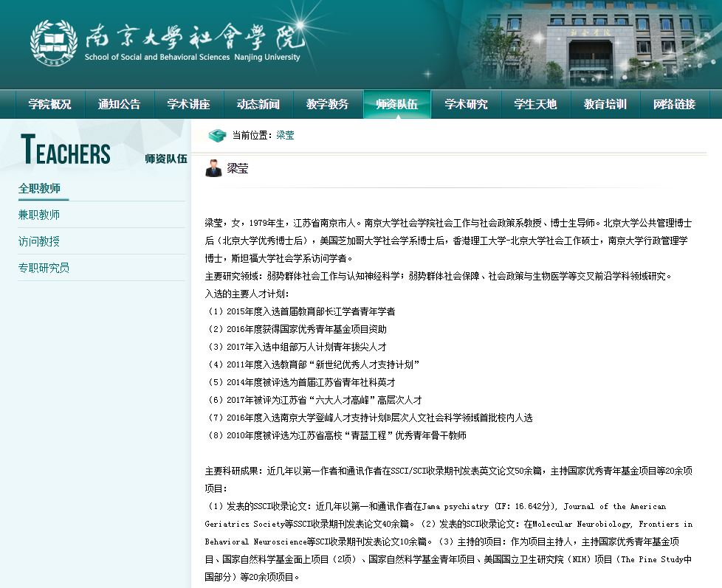The image size is (722, 588).
Task: Navigate to 学生天地 section
Action: click(535, 104)
